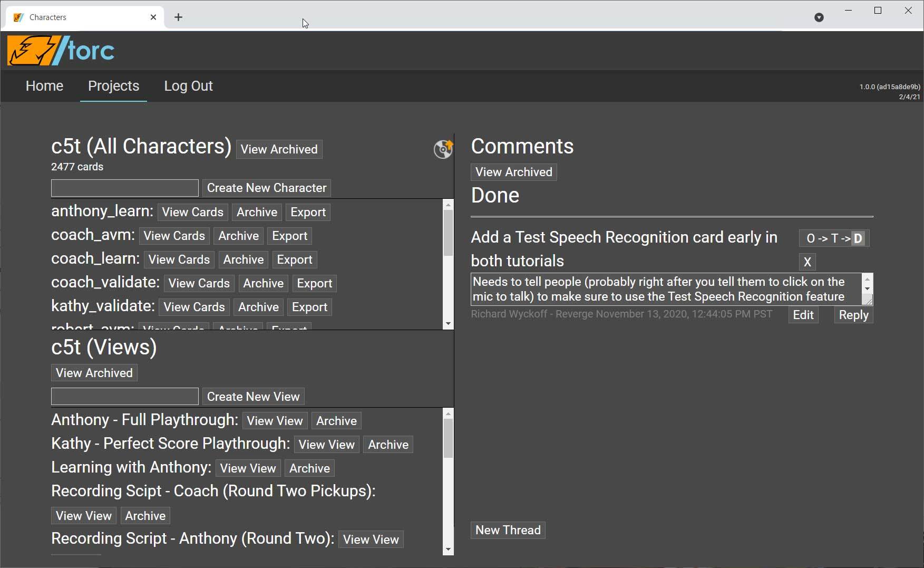This screenshot has height=568, width=924.
Task: Open the Home navigation item
Action: coord(44,86)
